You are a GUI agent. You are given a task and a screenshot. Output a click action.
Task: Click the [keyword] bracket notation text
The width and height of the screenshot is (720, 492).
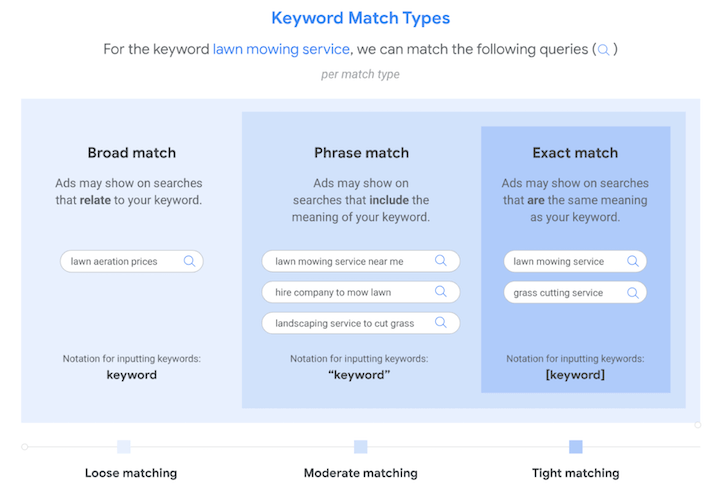tap(575, 375)
